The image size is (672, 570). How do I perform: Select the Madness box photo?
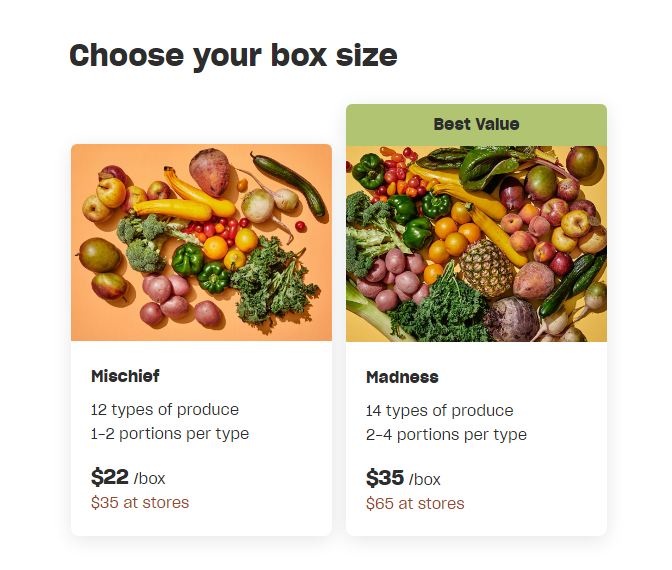pos(476,243)
